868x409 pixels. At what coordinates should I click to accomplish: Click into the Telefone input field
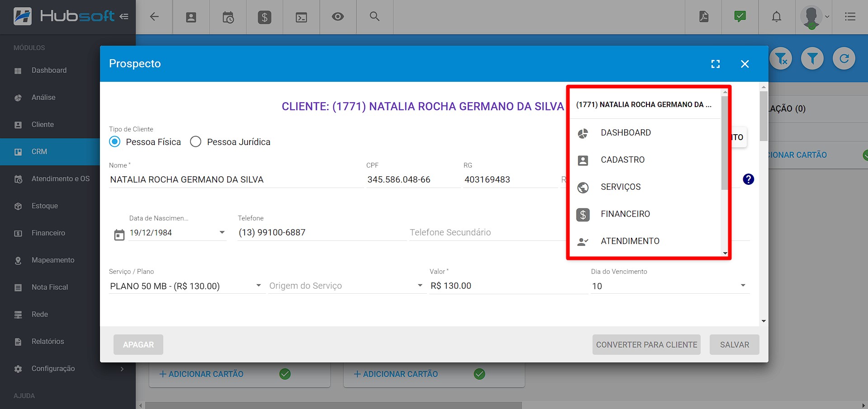pos(322,233)
